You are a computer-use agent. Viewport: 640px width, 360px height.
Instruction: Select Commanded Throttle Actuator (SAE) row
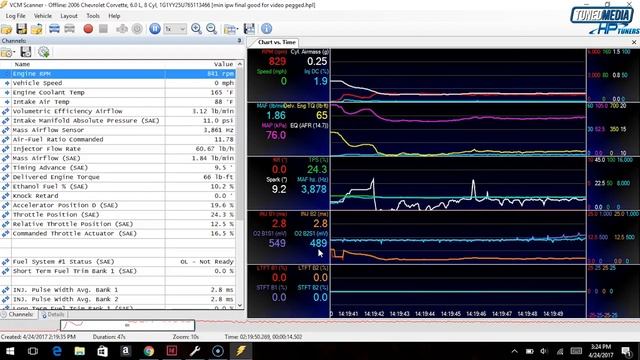point(118,234)
